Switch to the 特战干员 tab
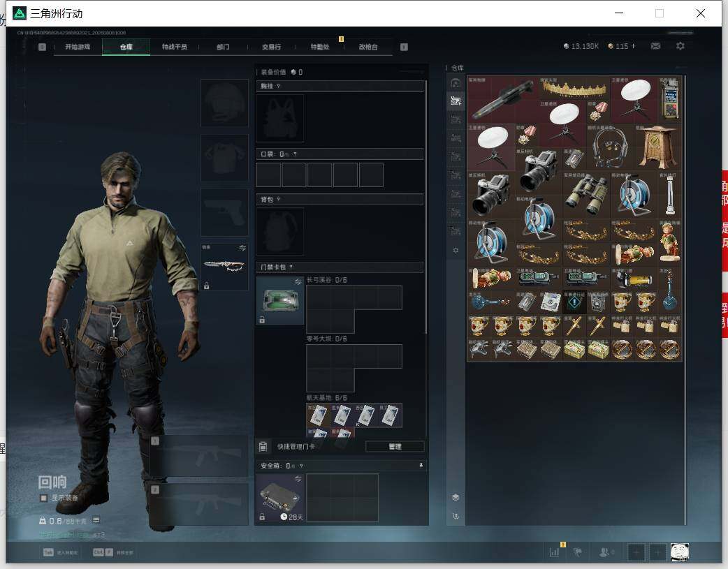This screenshot has height=569, width=728. coord(175,47)
